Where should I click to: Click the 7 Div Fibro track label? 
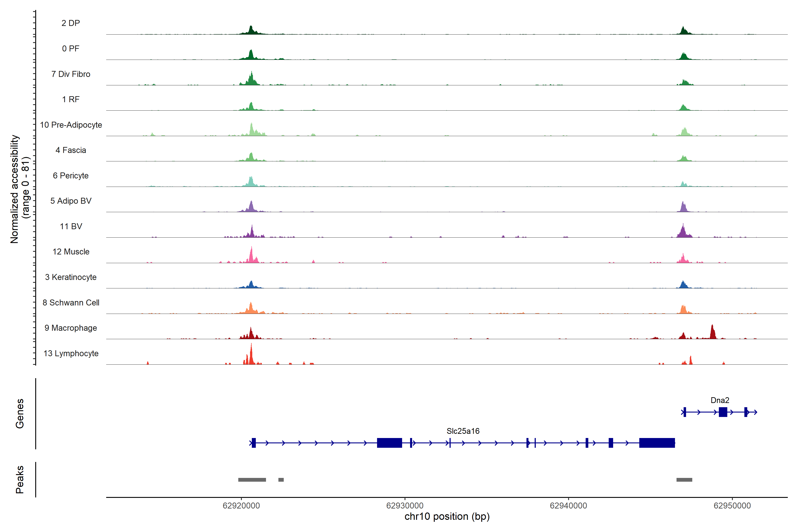click(x=70, y=74)
